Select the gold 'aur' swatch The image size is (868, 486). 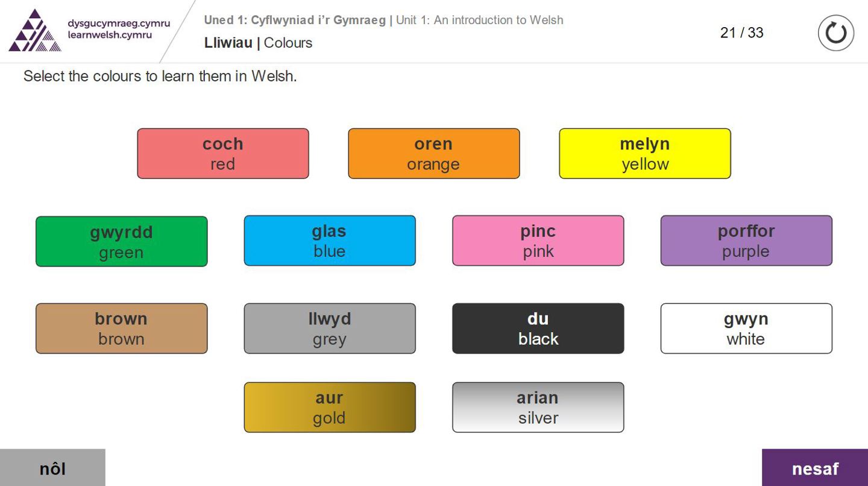(x=329, y=408)
